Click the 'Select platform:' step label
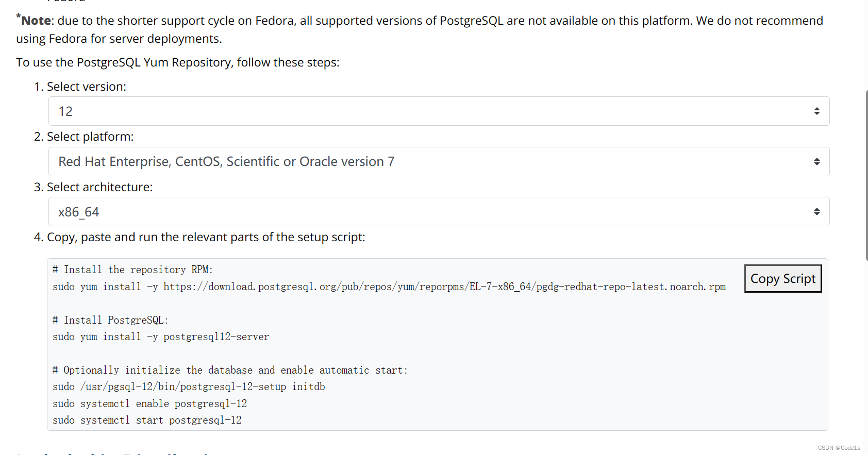 [90, 137]
